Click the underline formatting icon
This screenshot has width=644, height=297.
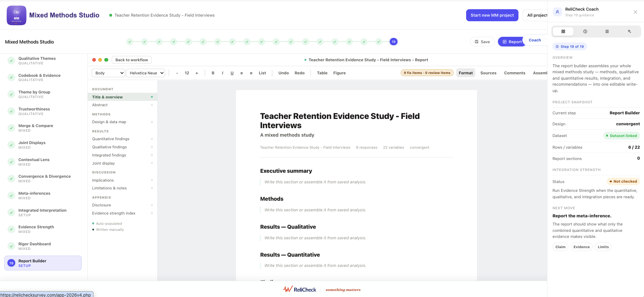232,73
